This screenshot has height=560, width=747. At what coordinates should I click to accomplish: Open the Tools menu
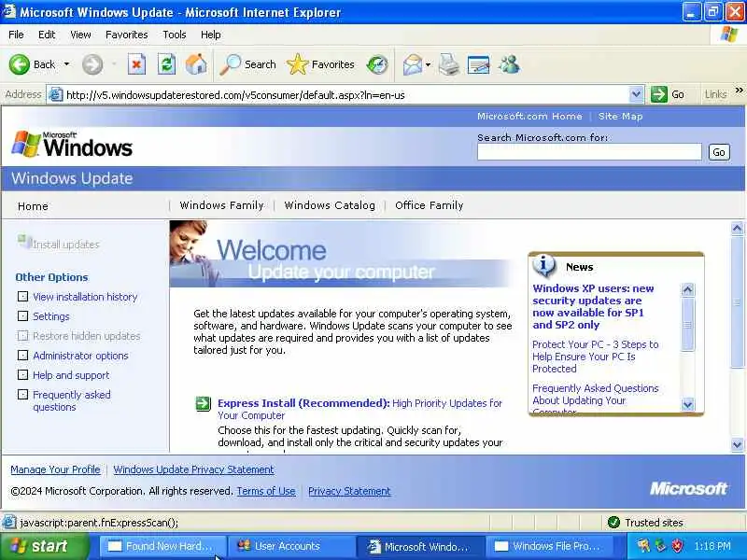pyautogui.click(x=175, y=35)
